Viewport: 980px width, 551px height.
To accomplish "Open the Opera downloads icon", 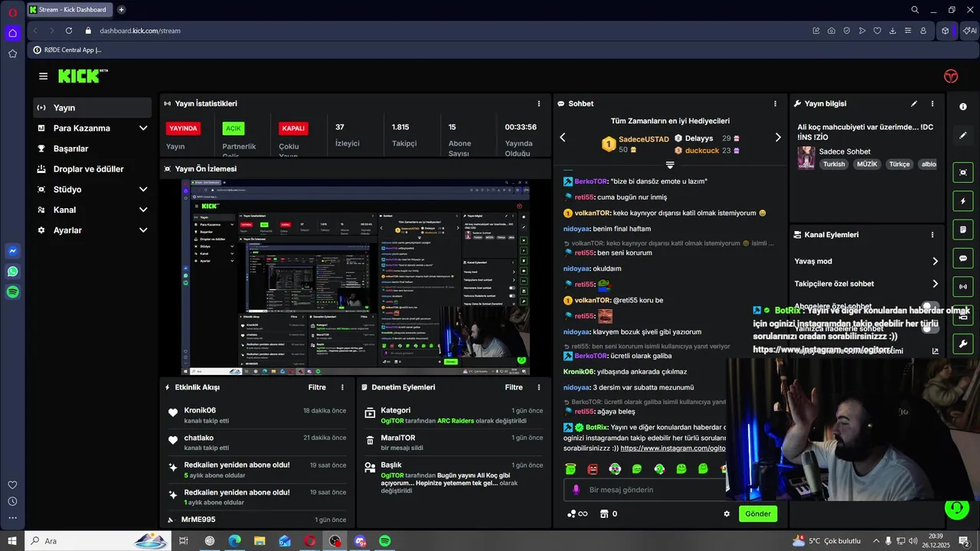I will [x=893, y=31].
